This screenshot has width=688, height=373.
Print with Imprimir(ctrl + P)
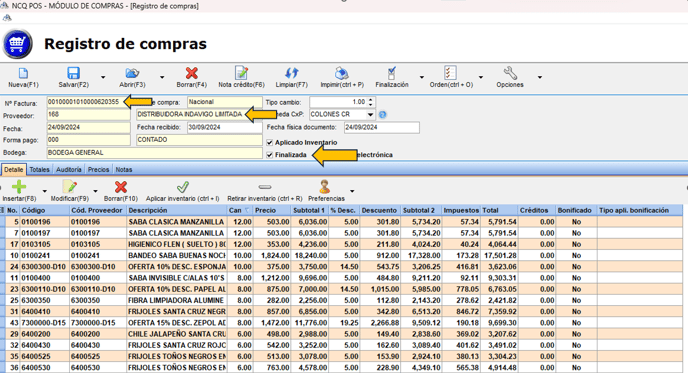(342, 78)
